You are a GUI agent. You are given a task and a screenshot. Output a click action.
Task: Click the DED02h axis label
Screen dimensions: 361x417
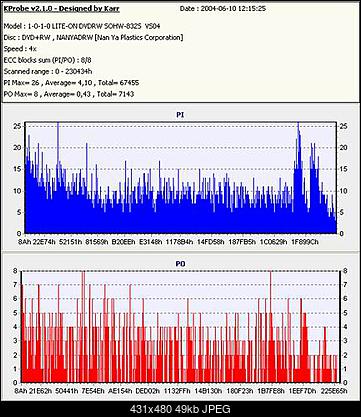pos(148,391)
